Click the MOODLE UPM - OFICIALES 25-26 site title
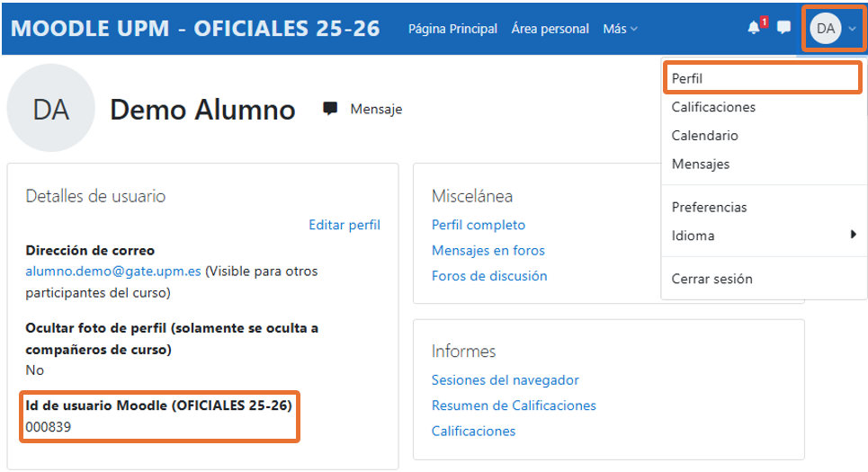 pos(195,29)
